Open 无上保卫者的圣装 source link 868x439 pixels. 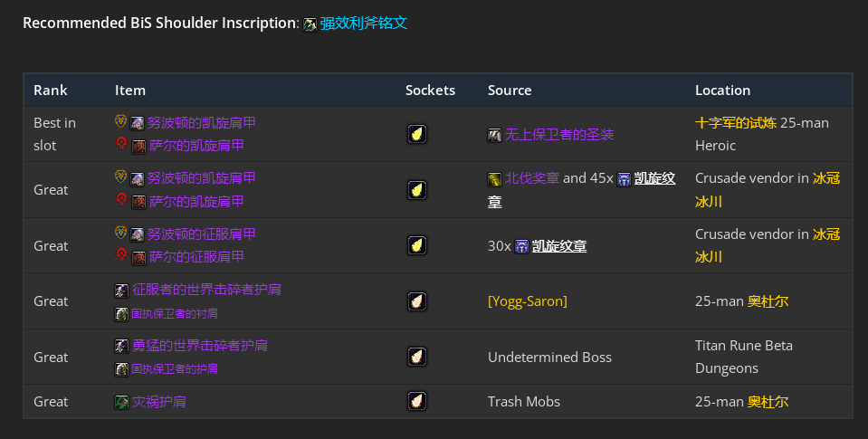coord(559,135)
